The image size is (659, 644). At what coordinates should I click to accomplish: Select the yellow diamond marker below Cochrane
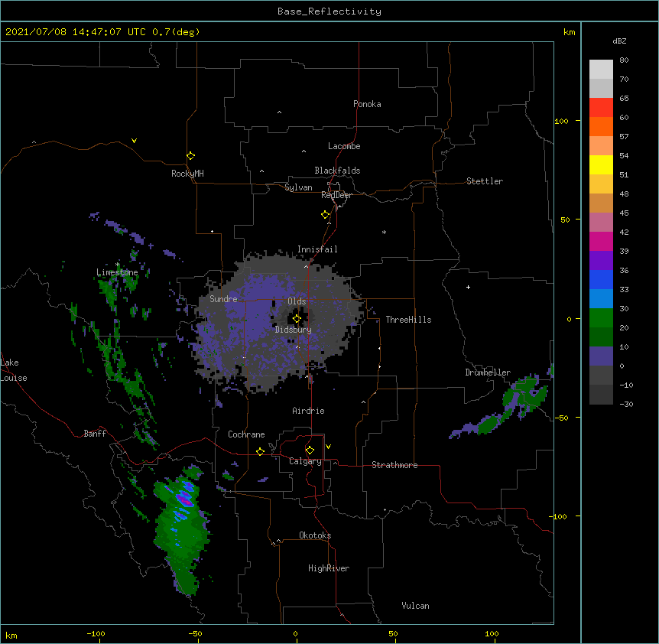(x=260, y=451)
